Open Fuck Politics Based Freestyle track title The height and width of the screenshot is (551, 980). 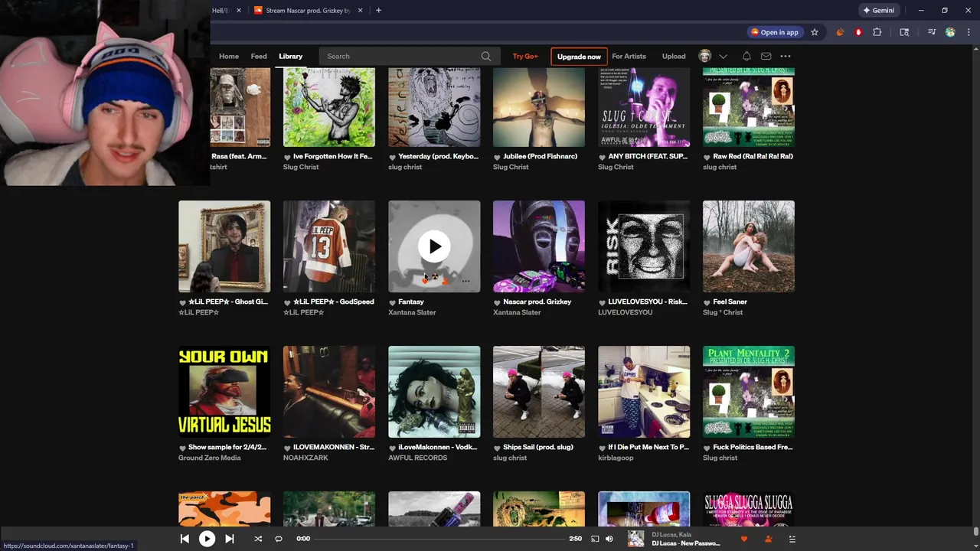coord(753,447)
